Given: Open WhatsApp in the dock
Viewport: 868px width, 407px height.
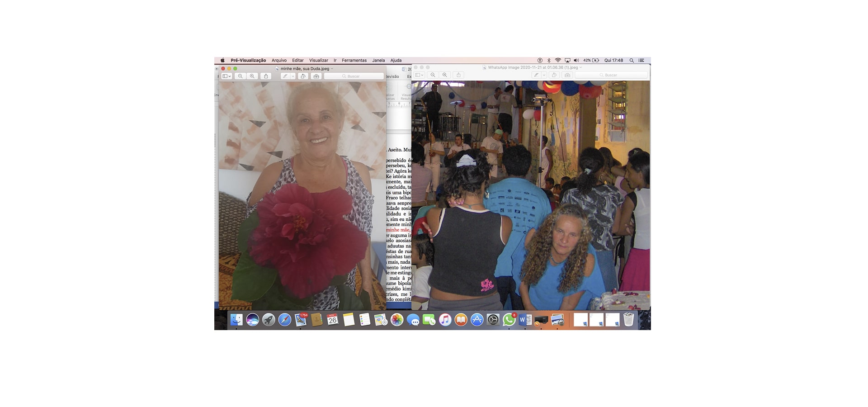Looking at the screenshot, I should (x=509, y=320).
